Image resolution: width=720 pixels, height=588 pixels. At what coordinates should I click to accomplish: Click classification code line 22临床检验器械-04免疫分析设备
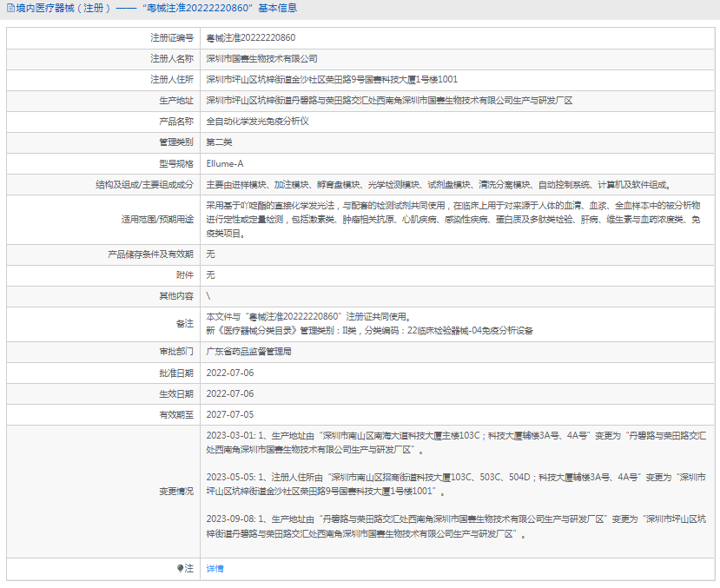click(370, 331)
